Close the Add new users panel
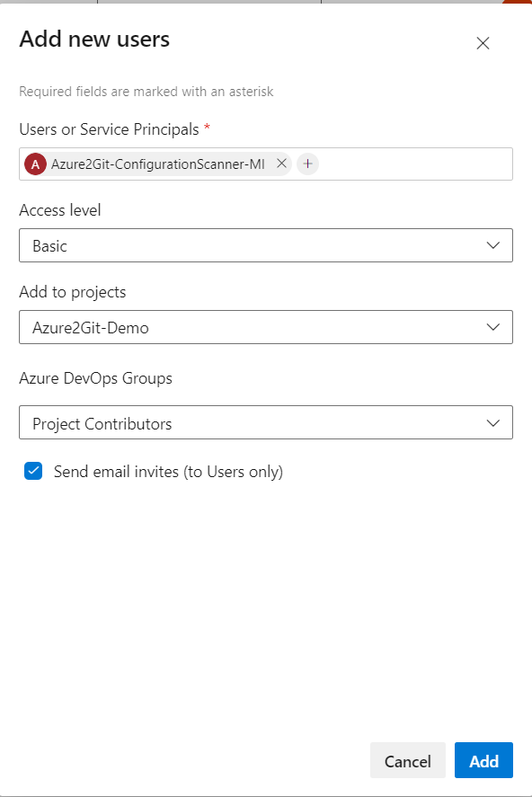The height and width of the screenshot is (797, 532). tap(483, 42)
